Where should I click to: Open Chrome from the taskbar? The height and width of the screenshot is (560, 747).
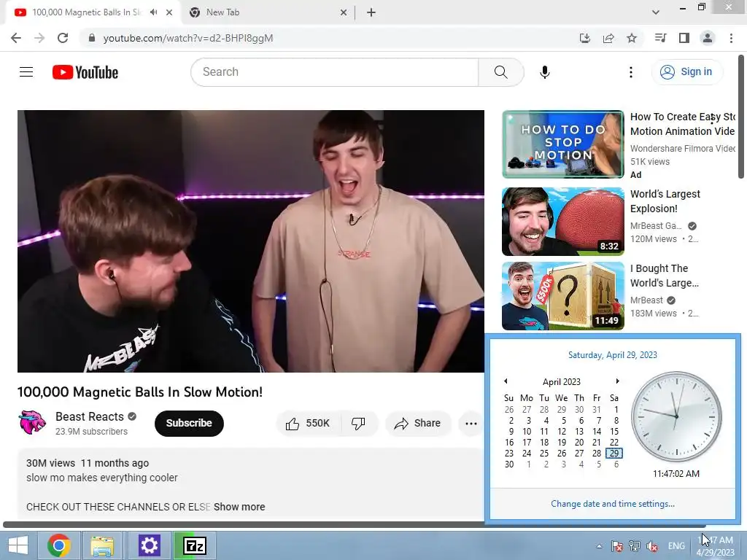[59, 545]
